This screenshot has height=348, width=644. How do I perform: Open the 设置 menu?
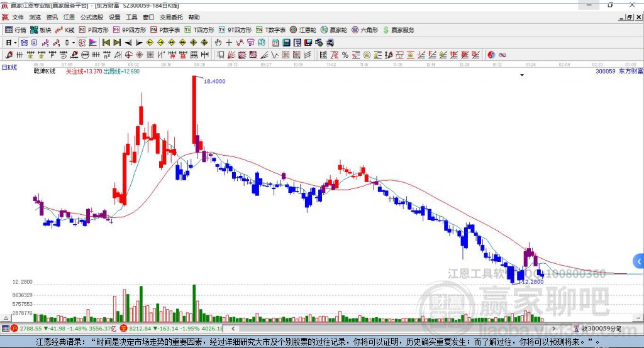114,17
